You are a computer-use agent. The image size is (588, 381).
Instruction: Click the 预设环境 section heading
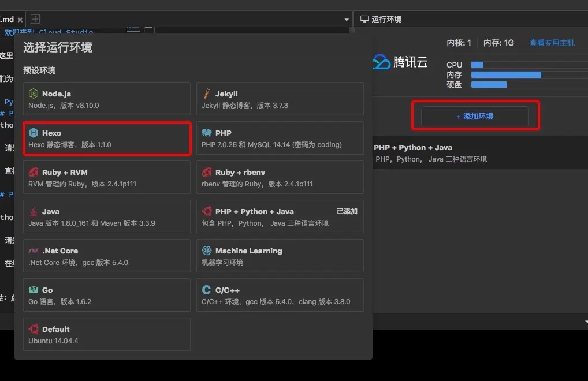[x=39, y=70]
